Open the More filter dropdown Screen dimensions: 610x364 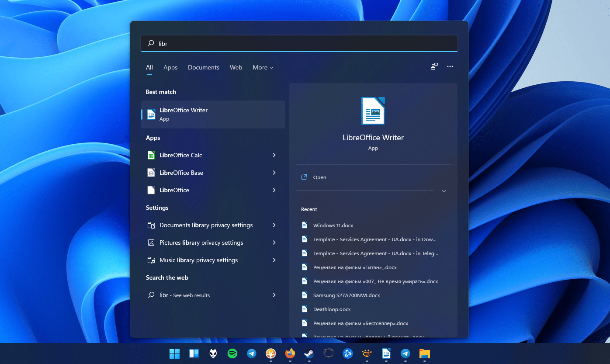[x=263, y=67]
